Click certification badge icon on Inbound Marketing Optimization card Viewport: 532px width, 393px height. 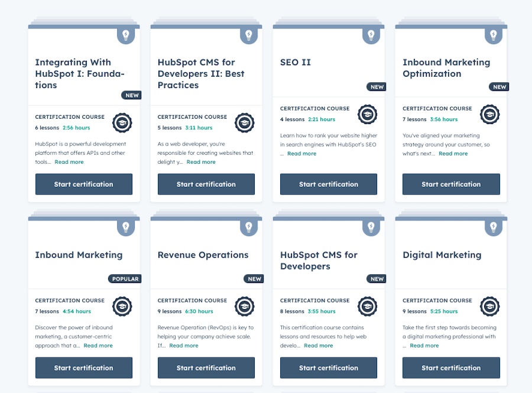click(490, 114)
